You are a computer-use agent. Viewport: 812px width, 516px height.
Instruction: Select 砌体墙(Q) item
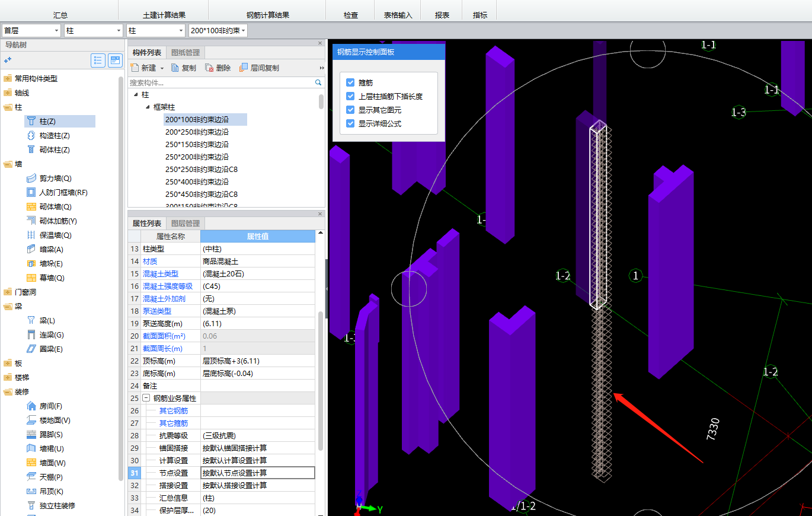55,207
